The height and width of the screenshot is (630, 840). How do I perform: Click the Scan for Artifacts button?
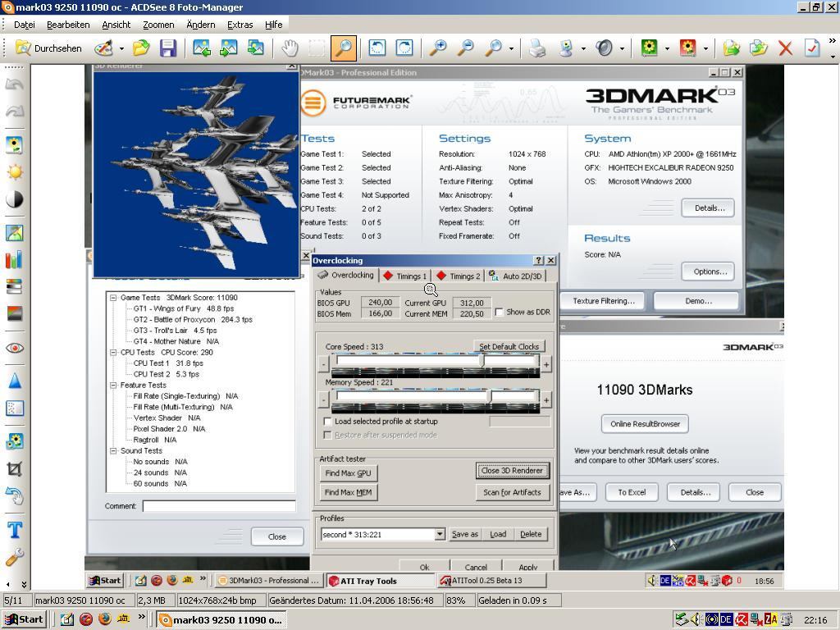512,492
